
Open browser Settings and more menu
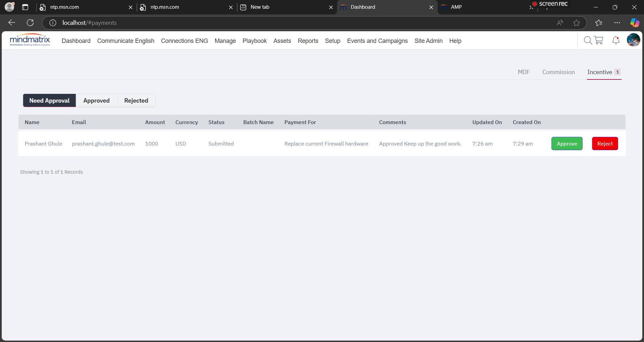pyautogui.click(x=617, y=23)
